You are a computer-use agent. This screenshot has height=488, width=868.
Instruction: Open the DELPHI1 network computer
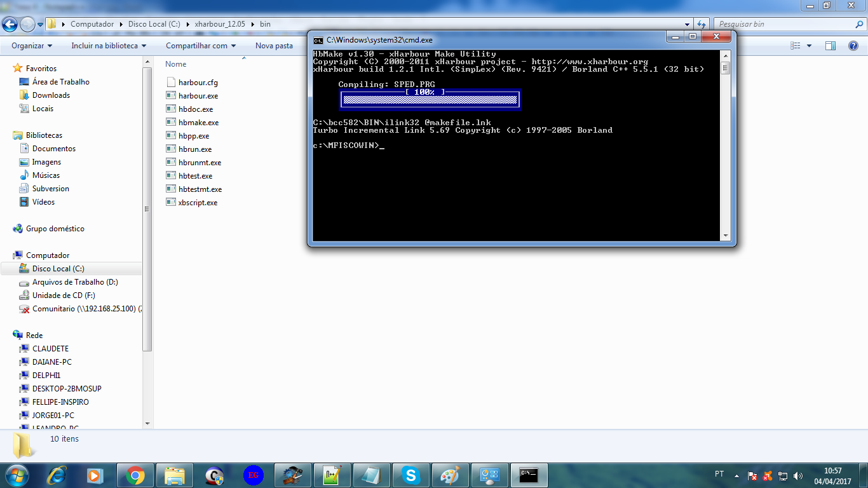tap(46, 376)
